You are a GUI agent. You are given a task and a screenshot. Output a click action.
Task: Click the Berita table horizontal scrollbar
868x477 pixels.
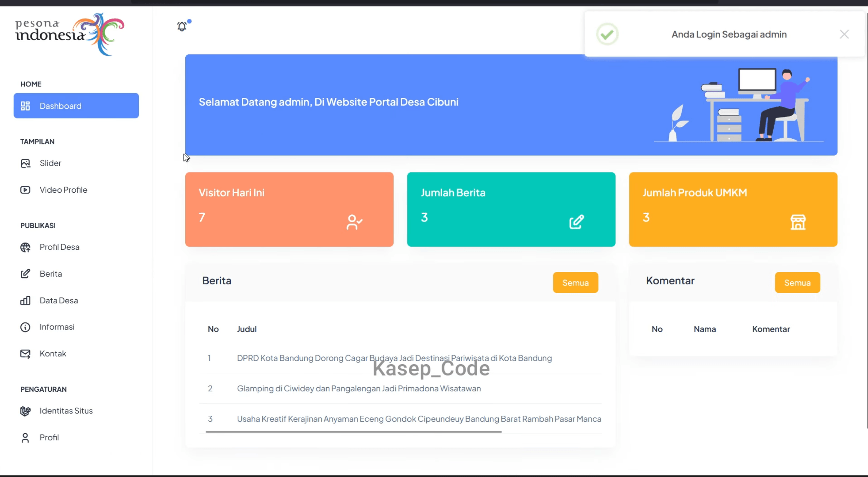point(353,432)
